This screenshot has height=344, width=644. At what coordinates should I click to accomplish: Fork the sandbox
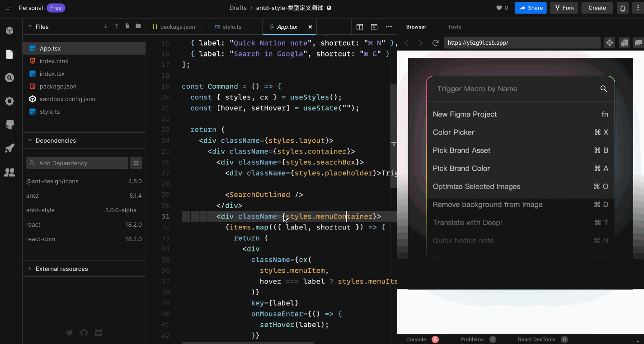click(564, 8)
